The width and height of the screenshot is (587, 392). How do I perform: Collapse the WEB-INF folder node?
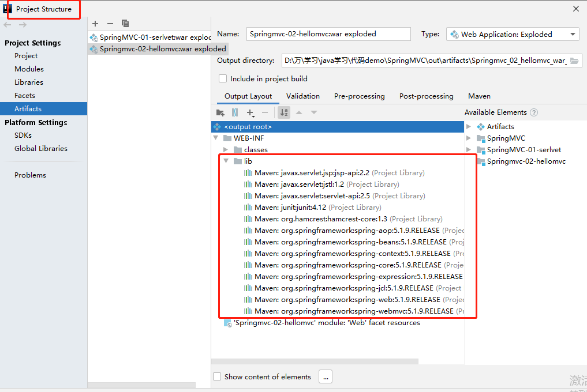216,138
